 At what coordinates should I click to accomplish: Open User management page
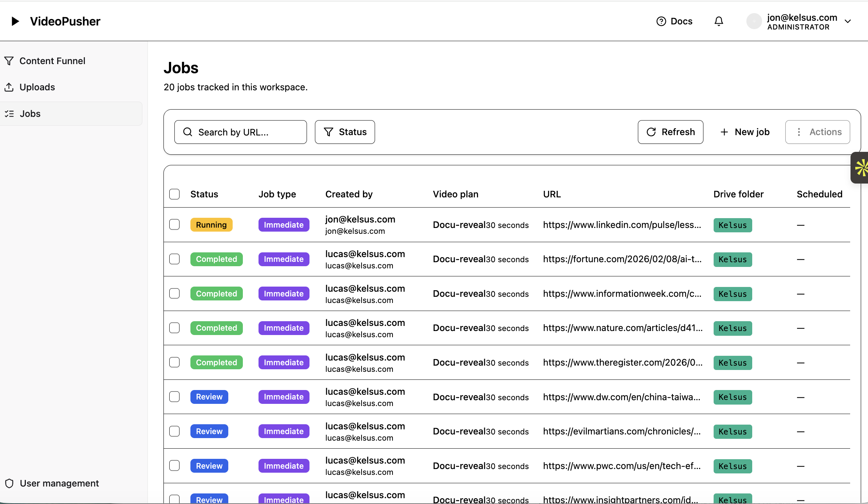(x=59, y=483)
